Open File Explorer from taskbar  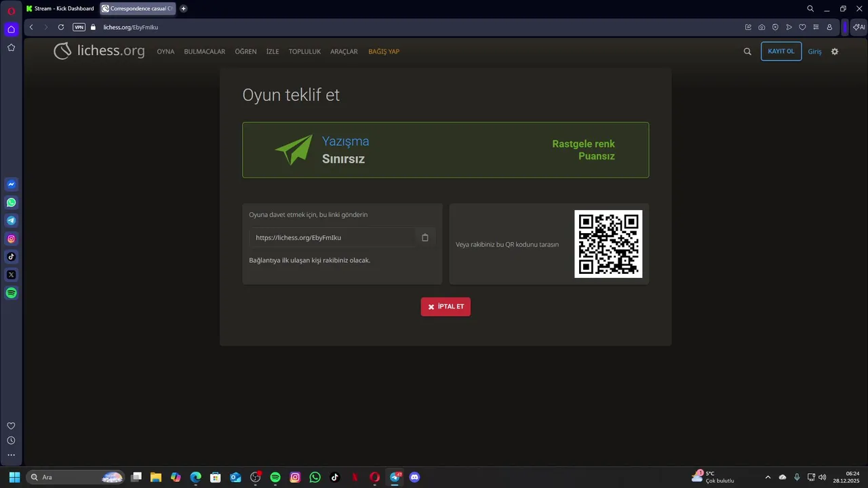(x=156, y=477)
